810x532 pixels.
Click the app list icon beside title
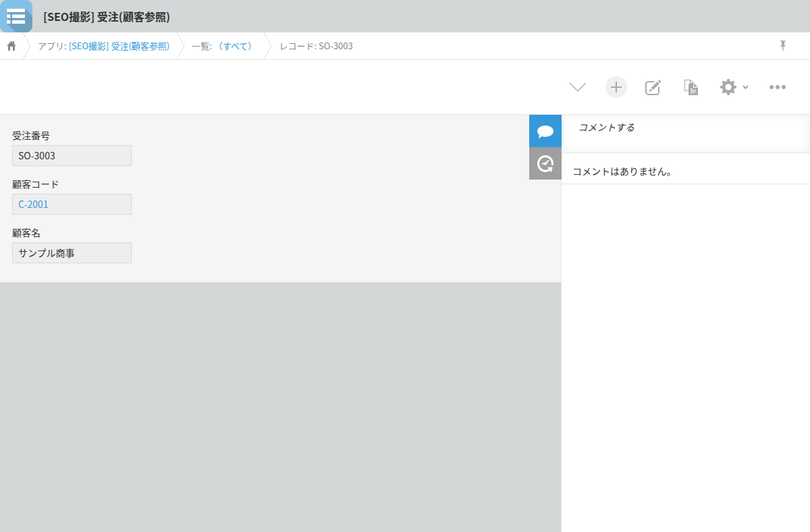pos(16,16)
